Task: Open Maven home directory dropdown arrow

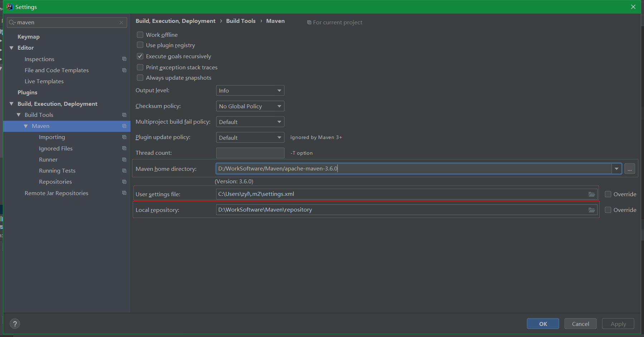Action: pyautogui.click(x=616, y=169)
